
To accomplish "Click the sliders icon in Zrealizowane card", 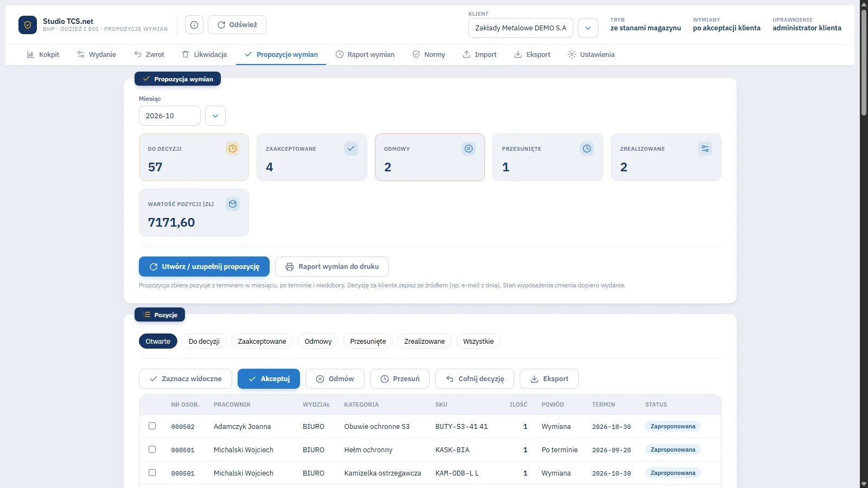I will pos(705,149).
